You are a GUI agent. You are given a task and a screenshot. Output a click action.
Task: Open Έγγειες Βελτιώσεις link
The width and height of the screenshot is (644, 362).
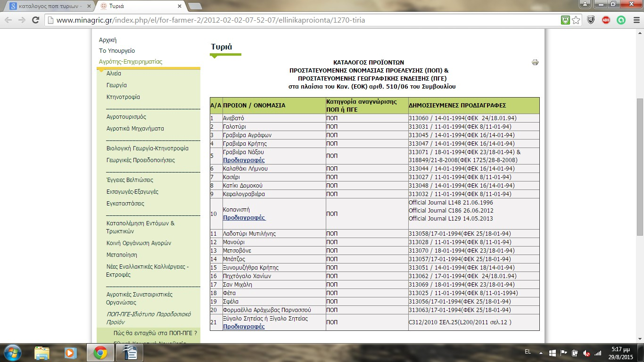pos(130,180)
